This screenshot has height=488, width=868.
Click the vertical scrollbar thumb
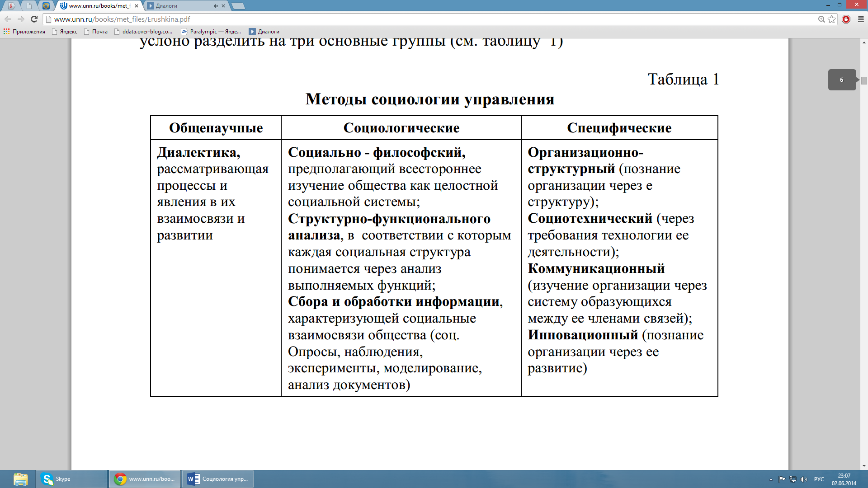864,80
